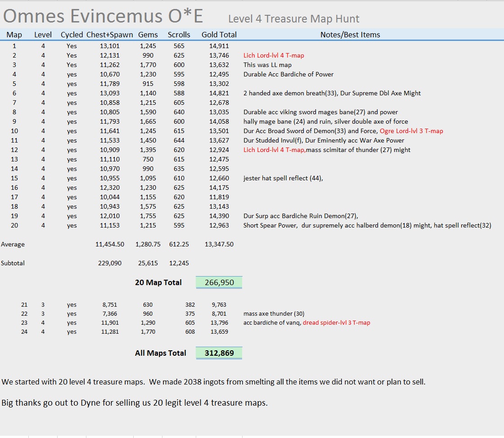Select the 'Gold Total' column header
This screenshot has height=438, width=504.
point(219,35)
